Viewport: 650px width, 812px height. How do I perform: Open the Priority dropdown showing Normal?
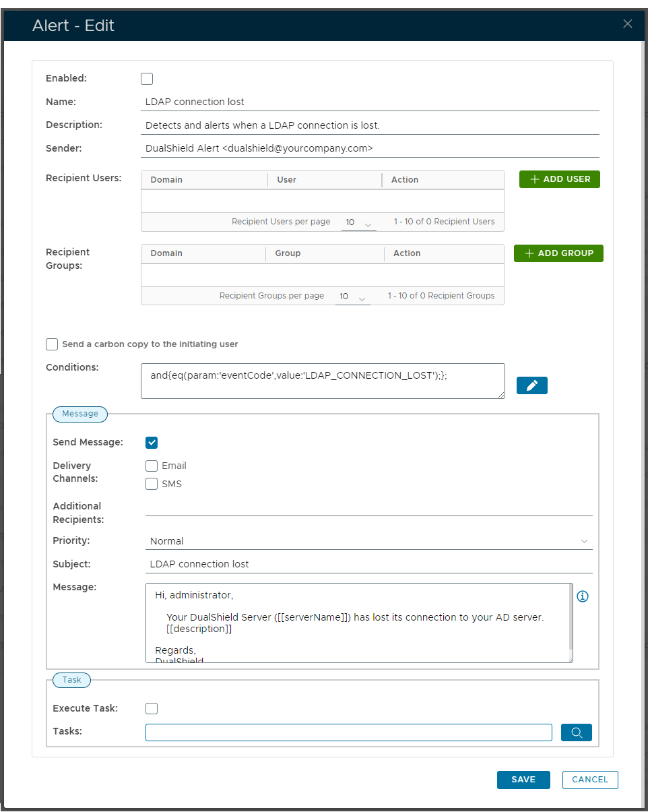pos(368,541)
